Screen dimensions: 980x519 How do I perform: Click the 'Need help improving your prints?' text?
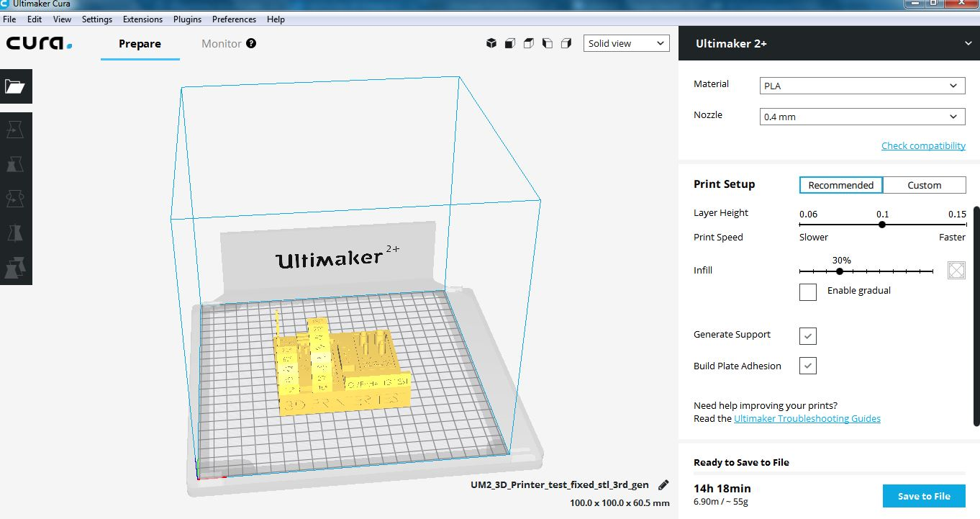(x=766, y=405)
